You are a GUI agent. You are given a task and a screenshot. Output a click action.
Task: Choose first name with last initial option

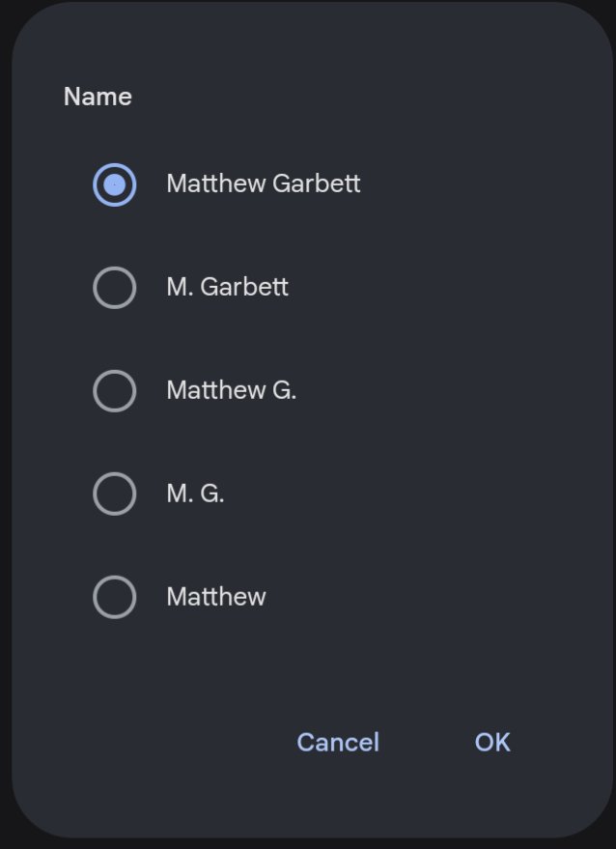[x=114, y=391]
